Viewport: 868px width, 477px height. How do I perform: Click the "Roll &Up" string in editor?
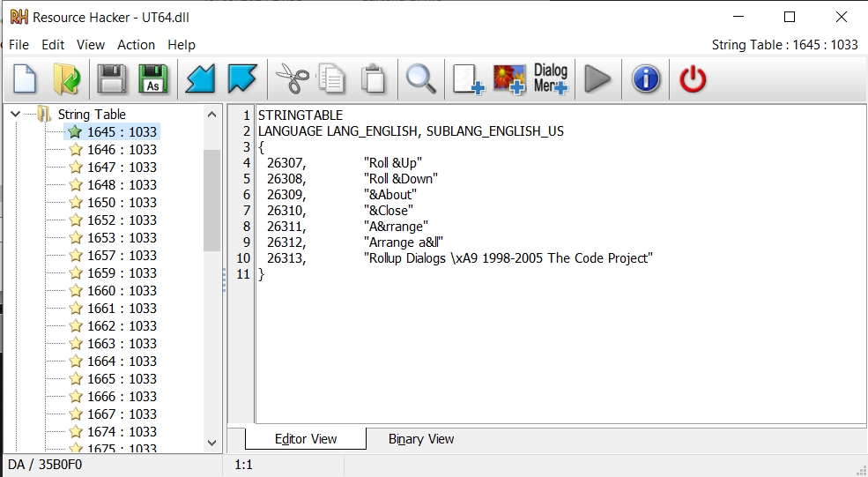click(392, 163)
